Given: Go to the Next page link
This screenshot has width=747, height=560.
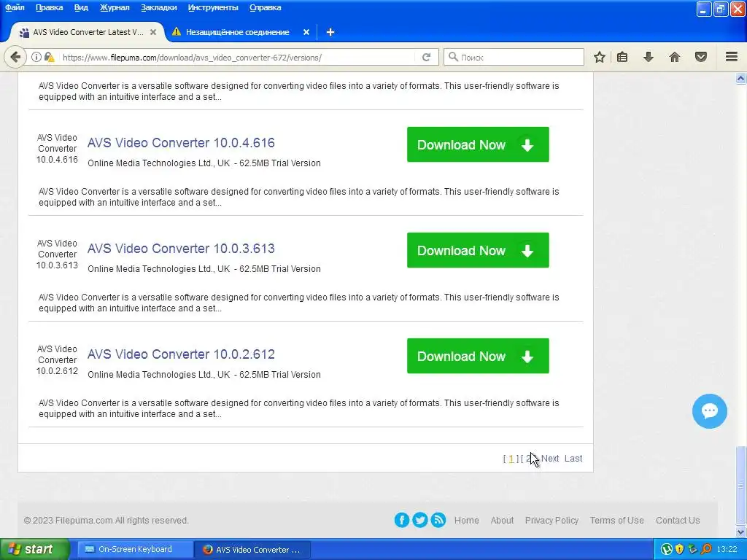Looking at the screenshot, I should click(x=550, y=458).
